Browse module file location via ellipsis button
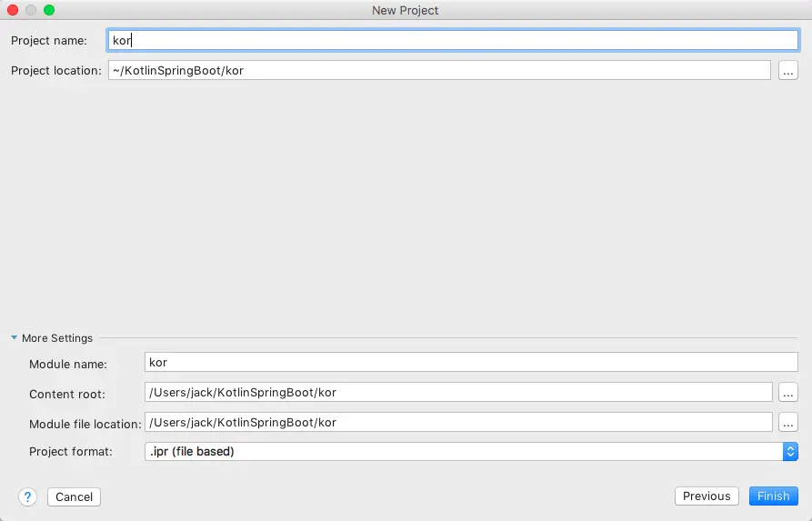Screen dimensions: 812x521 [x=787, y=423]
